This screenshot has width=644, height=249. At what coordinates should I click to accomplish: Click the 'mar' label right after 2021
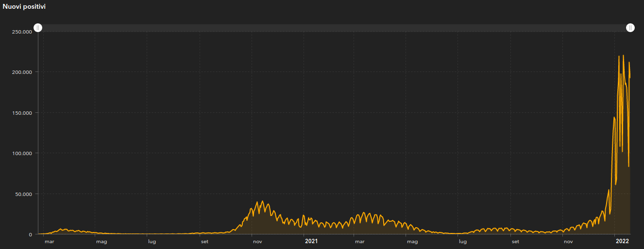(x=359, y=242)
